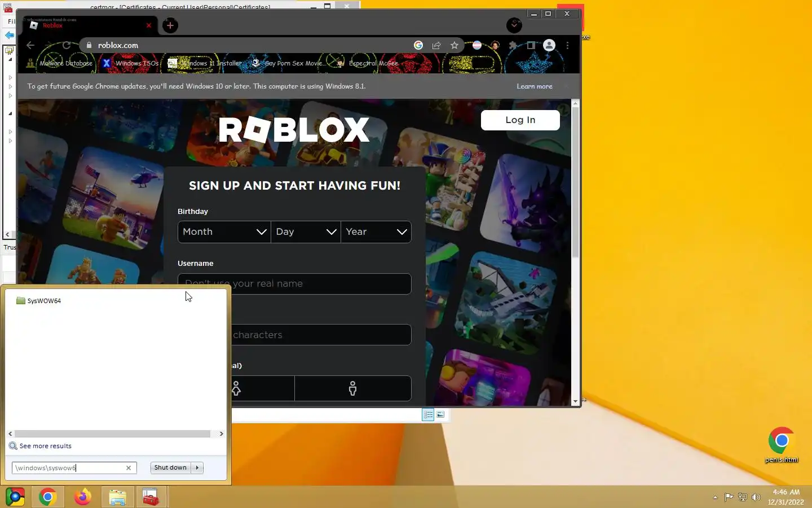812x508 pixels.
Task: Open a new tab with plus button
Action: [x=170, y=25]
